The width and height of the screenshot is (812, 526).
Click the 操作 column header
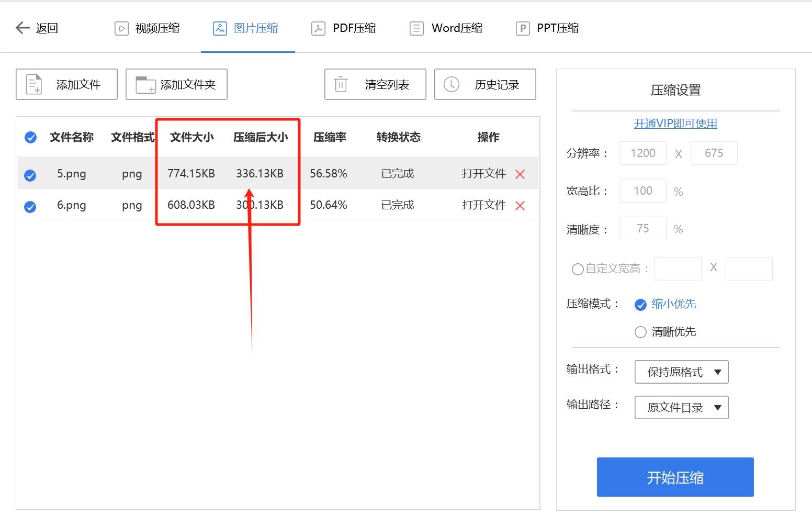(x=489, y=137)
